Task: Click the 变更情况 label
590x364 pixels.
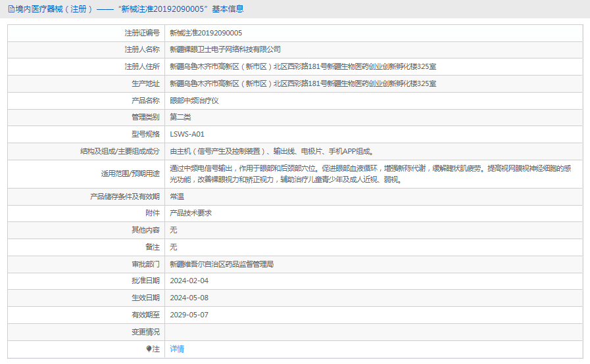Action: click(x=145, y=332)
